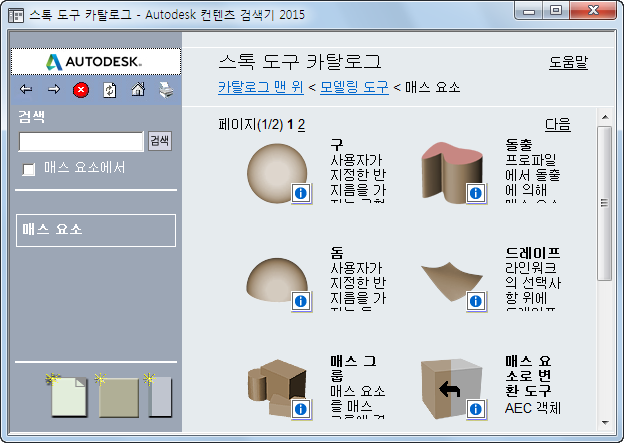Select the 드레이프 drape thumbnail
This screenshot has width=624, height=443.
click(452, 282)
